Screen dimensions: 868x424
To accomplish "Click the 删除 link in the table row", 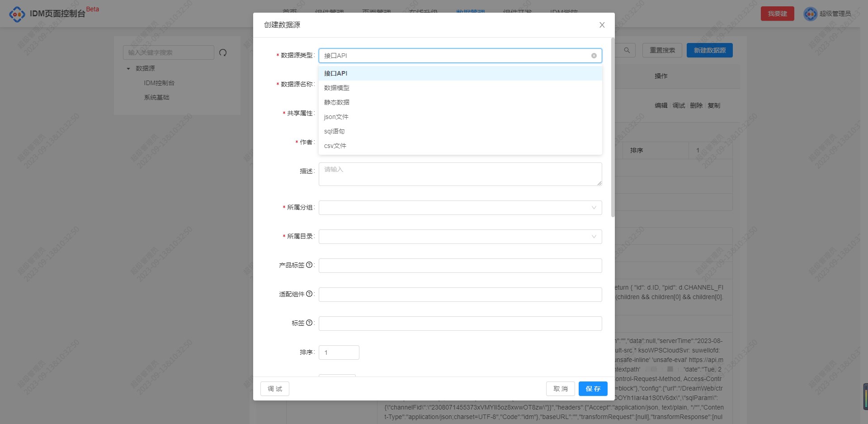I will tap(696, 105).
